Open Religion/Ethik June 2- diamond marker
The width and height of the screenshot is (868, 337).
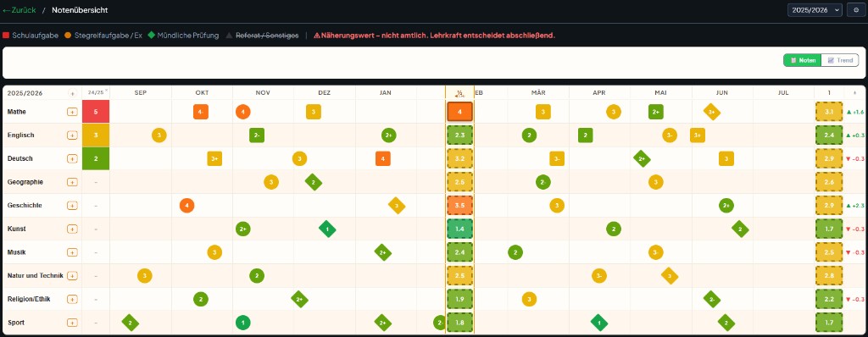(712, 300)
